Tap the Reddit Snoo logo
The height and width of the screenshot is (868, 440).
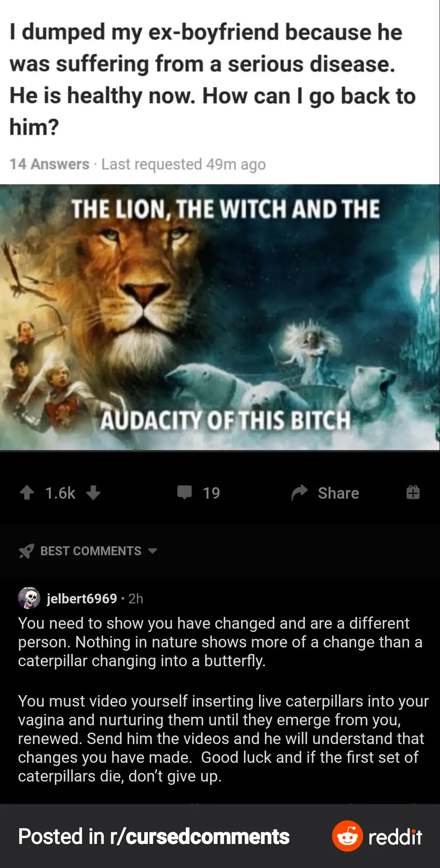[347, 836]
